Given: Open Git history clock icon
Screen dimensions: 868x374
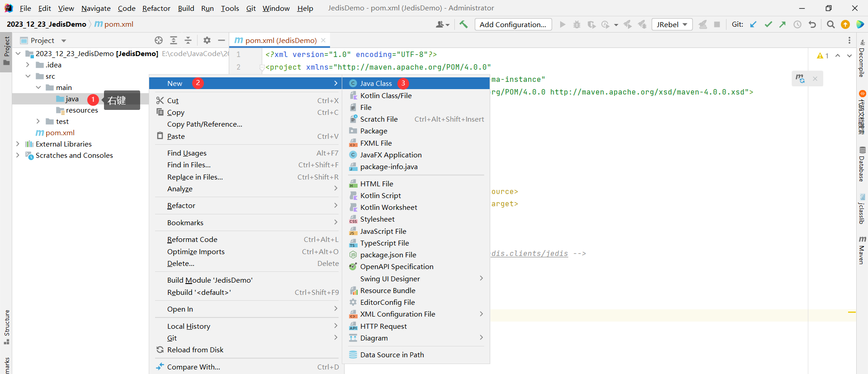Looking at the screenshot, I should tap(797, 24).
